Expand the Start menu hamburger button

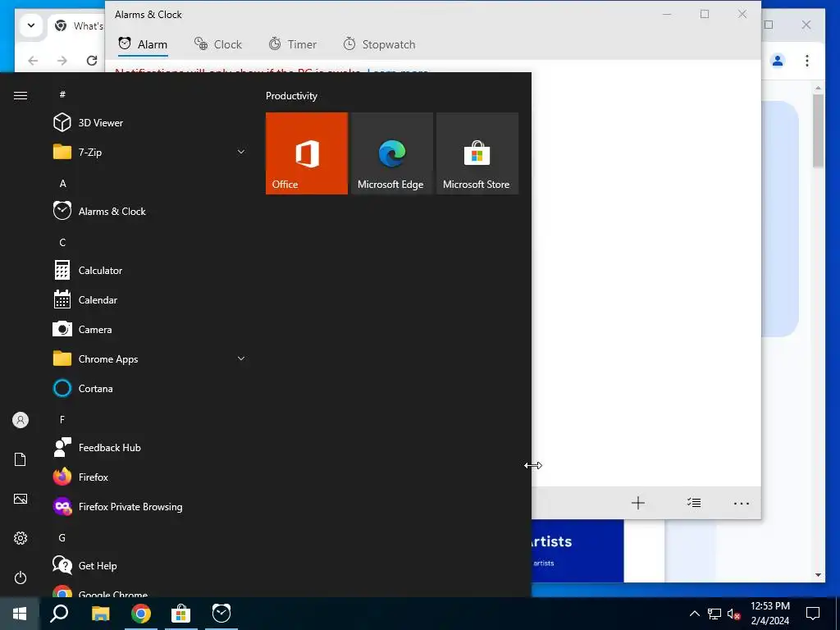coord(21,95)
